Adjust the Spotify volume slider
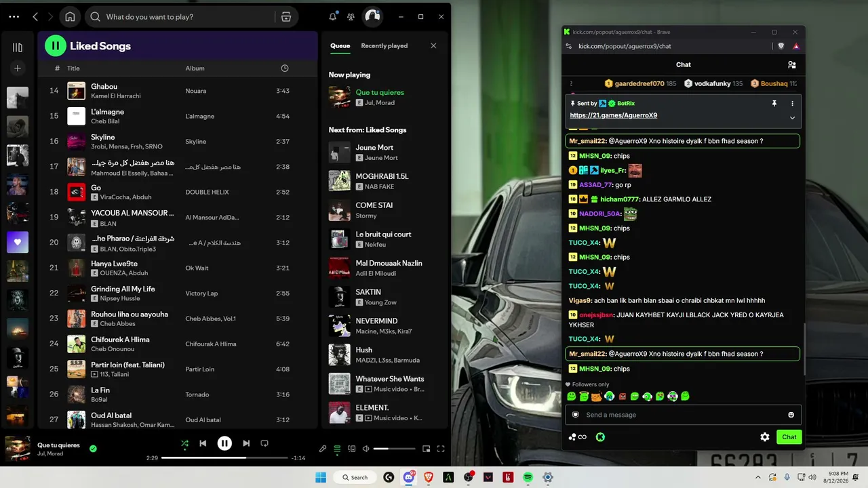Viewport: 868px width, 488px height. (x=394, y=449)
